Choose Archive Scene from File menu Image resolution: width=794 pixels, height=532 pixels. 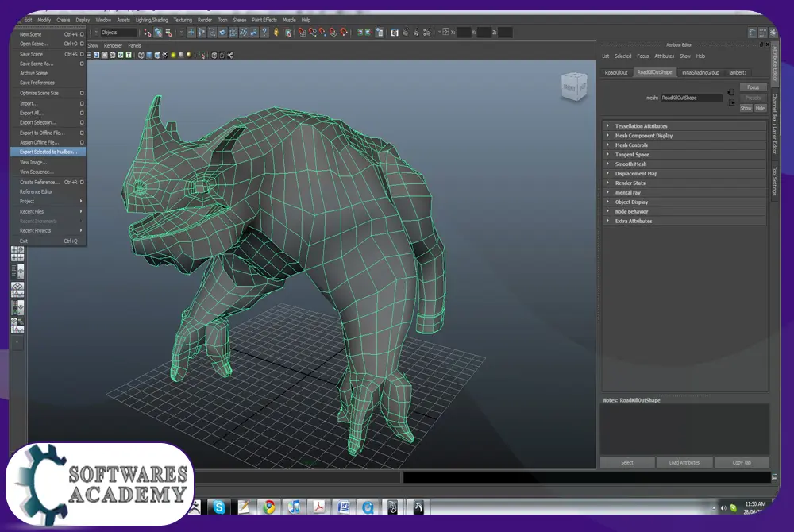48,73
